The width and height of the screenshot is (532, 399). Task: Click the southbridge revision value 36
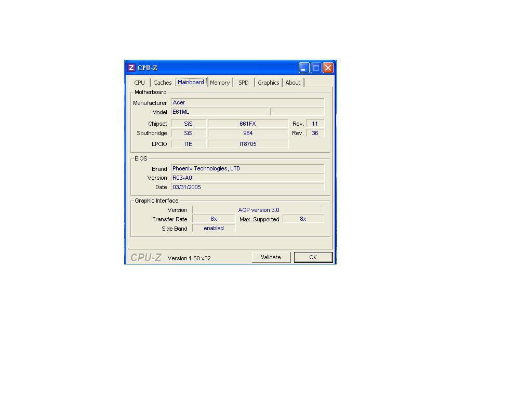coord(315,134)
